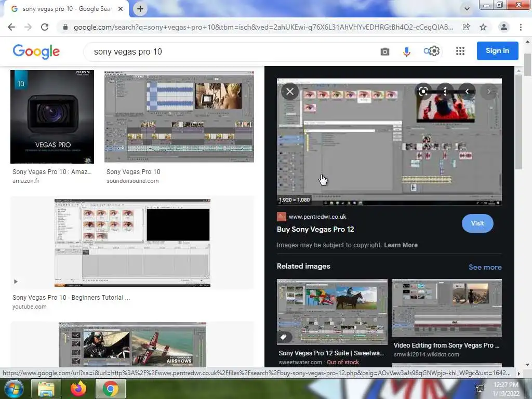
Task: Click the product tag icon on Sweetwater image
Action: [283, 337]
